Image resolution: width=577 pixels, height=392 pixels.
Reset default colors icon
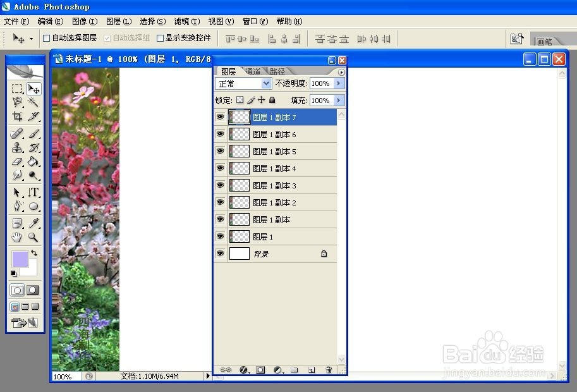(14, 274)
